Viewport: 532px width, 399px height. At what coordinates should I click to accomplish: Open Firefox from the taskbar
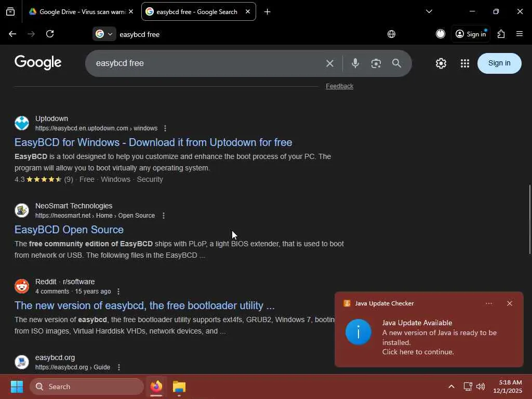156,387
